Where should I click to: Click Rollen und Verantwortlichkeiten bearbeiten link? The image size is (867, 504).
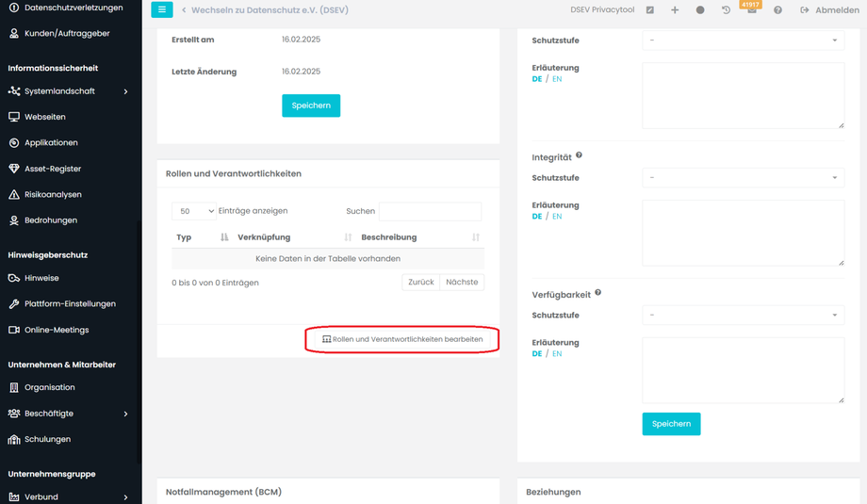point(402,339)
